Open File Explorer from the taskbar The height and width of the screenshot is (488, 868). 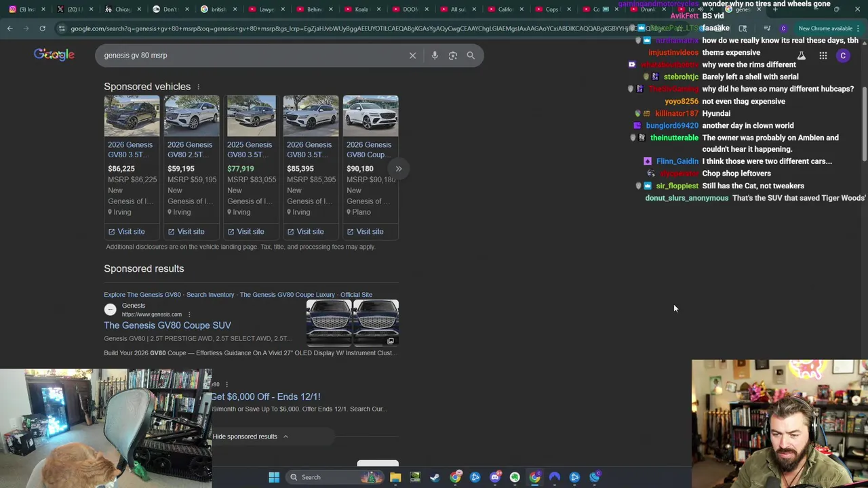[x=395, y=477]
